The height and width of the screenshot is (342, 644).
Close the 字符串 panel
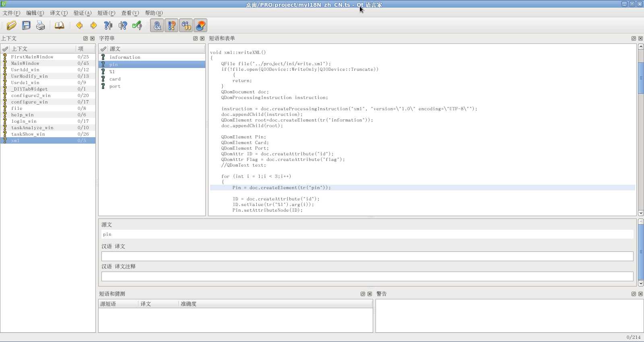202,39
